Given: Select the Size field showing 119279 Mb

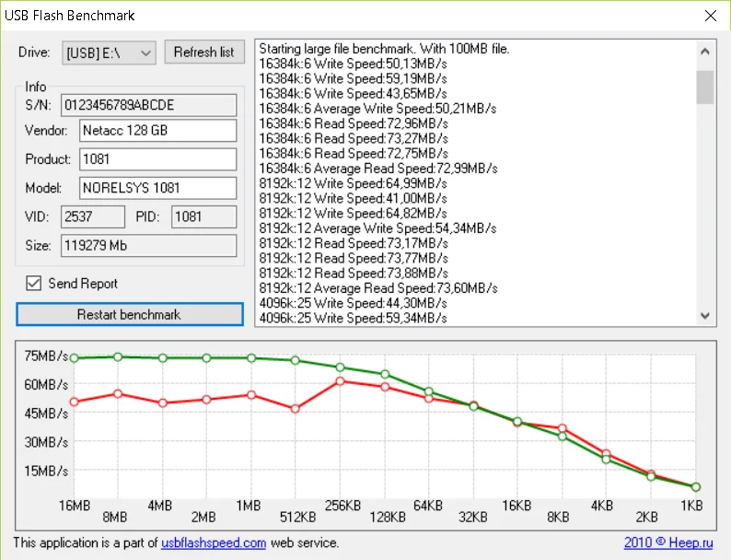Looking at the screenshot, I should pos(148,246).
